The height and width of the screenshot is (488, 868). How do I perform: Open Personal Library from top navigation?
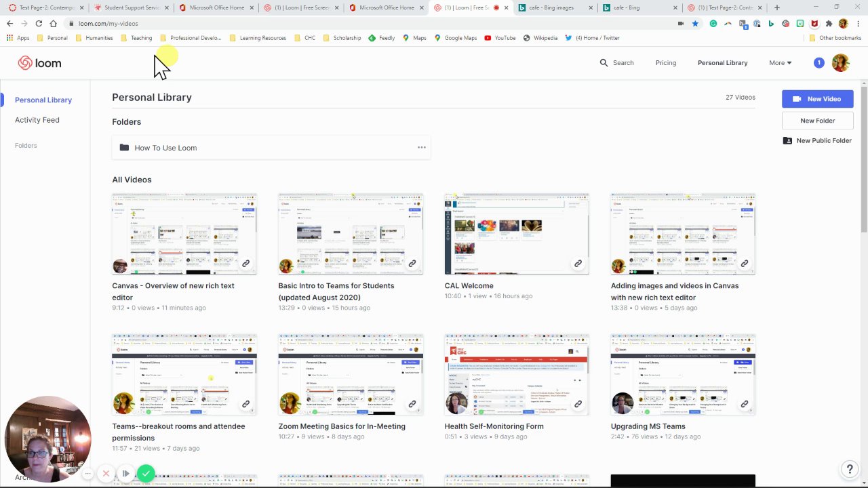click(722, 63)
